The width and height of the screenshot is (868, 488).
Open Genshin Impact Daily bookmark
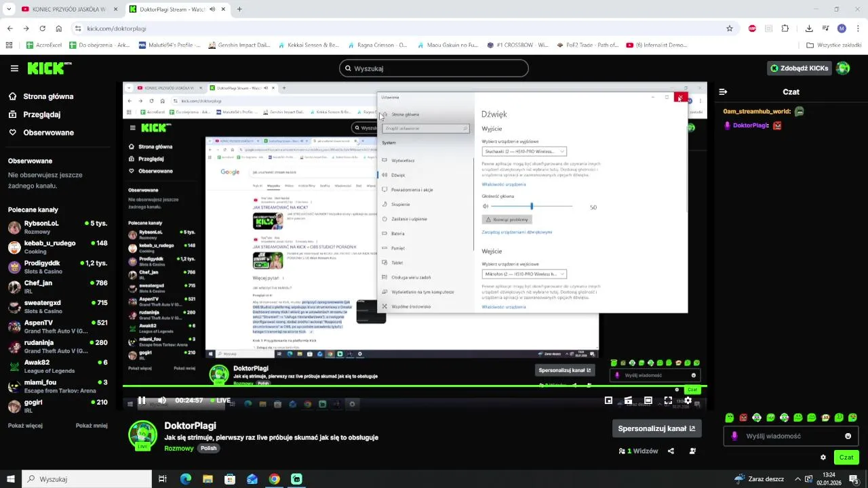(239, 45)
